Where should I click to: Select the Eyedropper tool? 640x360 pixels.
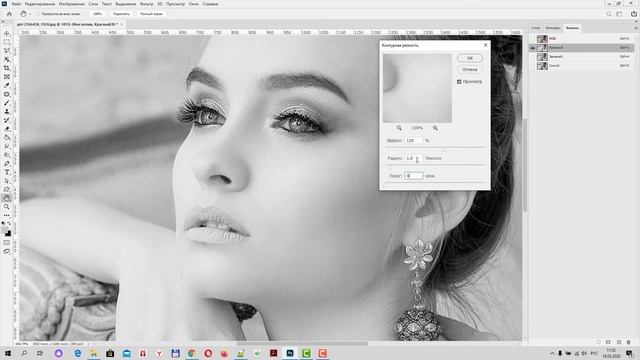point(7,85)
